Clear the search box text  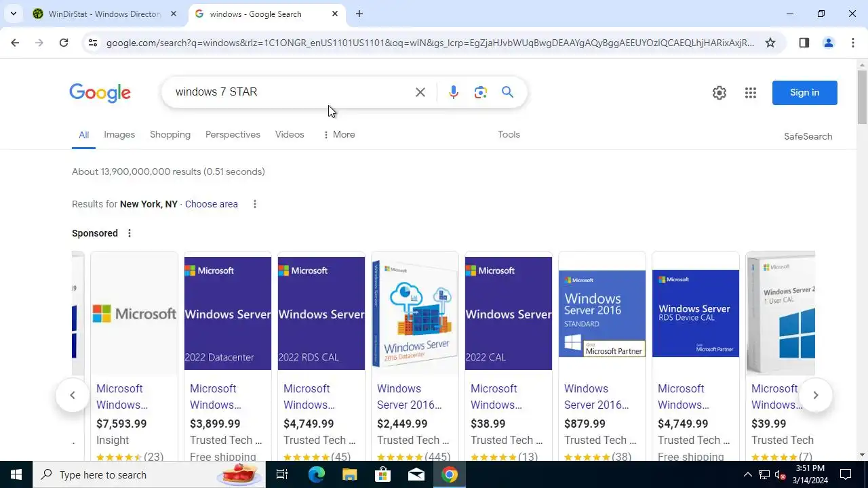420,92
